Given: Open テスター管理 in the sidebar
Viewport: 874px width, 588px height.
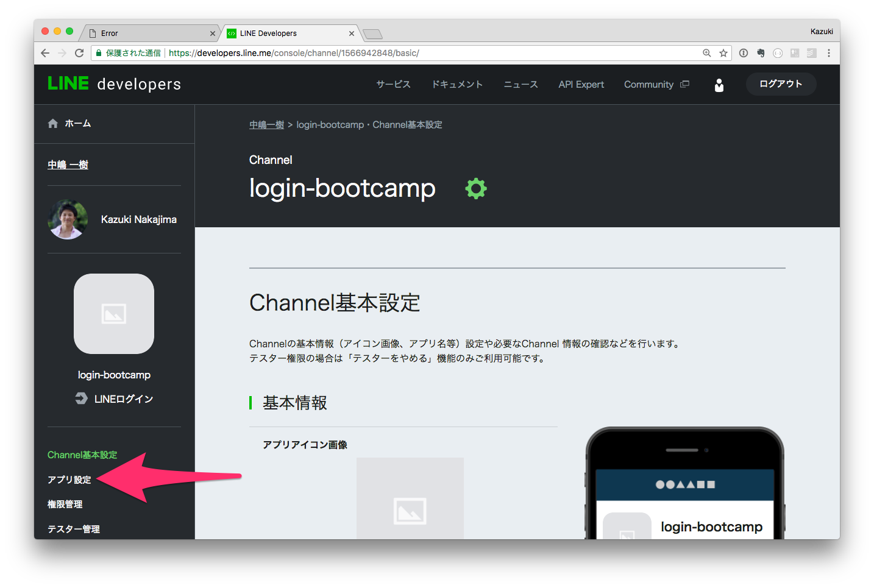Looking at the screenshot, I should (74, 529).
